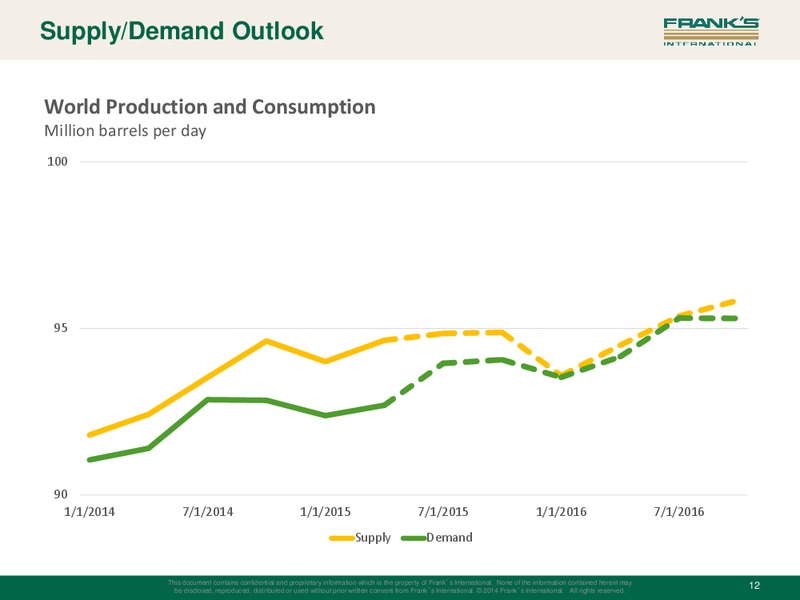Click the Frank's International logo
The height and width of the screenshot is (600, 800).
coord(711,32)
